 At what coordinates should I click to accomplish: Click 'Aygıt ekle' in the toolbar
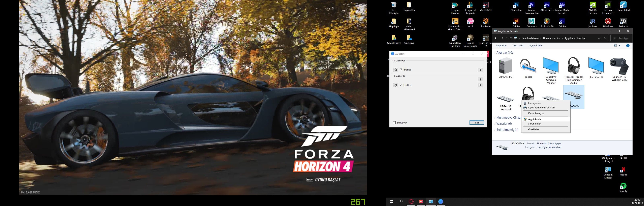[501, 46]
